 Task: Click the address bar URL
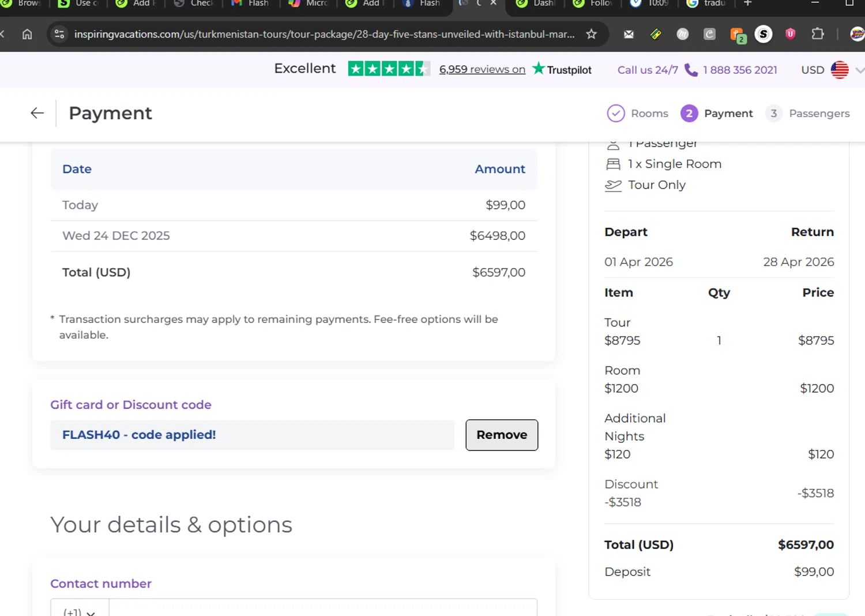(x=324, y=34)
